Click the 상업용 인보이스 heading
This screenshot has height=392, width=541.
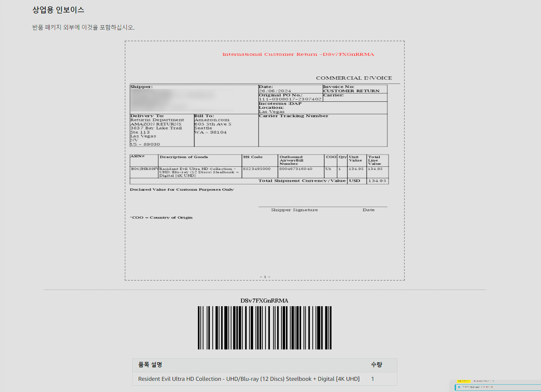point(58,10)
